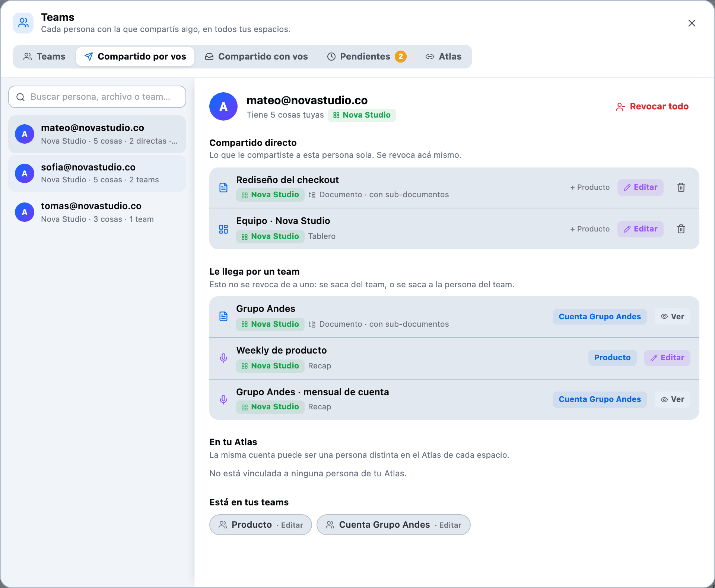Screen dimensions: 715x588
Task: Click the Nova Studio tag on Weekly de producto
Action: 270,366
